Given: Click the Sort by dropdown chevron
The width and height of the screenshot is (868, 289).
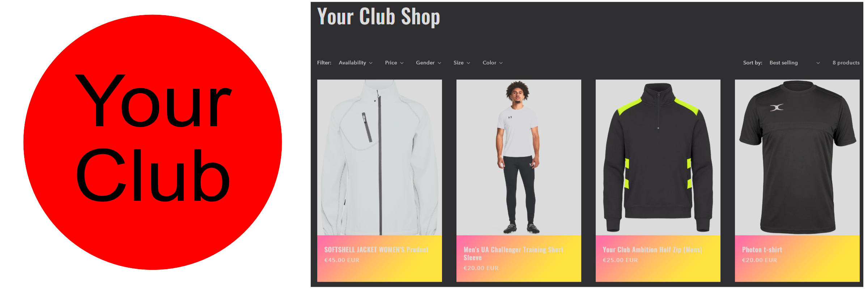Looking at the screenshot, I should click(x=818, y=63).
